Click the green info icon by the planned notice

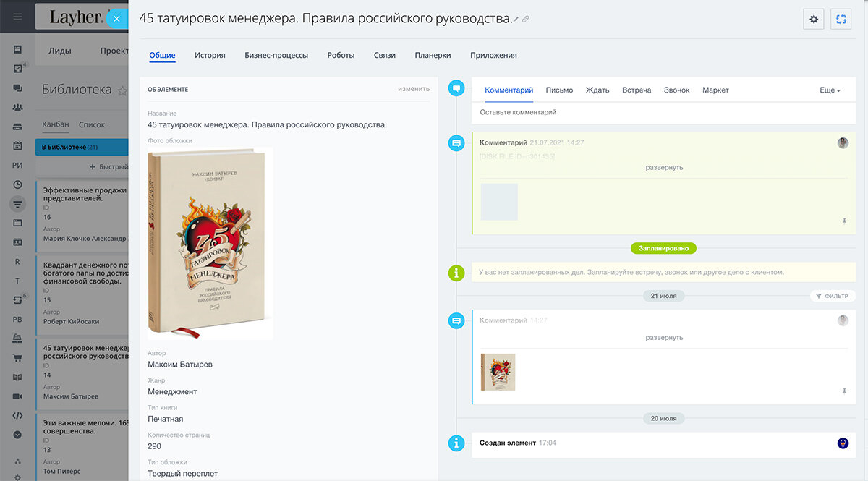pyautogui.click(x=456, y=273)
